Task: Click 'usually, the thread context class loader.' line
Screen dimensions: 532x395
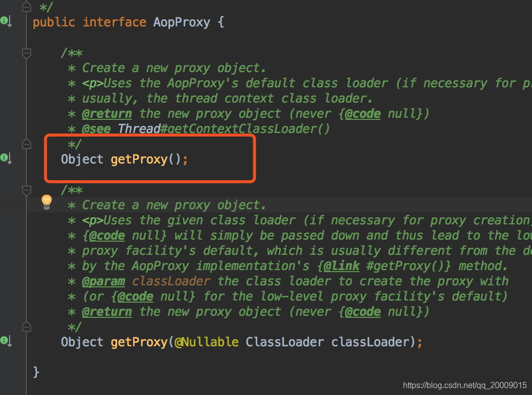Action: tap(227, 98)
